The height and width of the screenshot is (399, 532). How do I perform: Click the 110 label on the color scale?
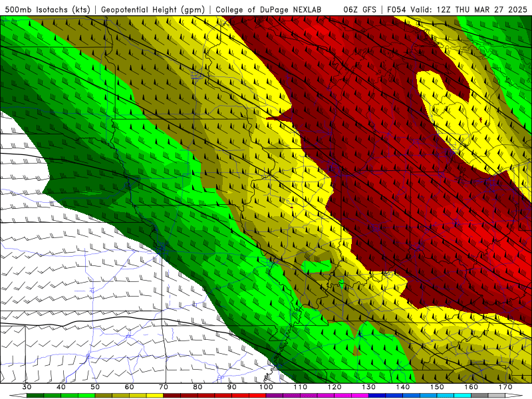pos(301,387)
